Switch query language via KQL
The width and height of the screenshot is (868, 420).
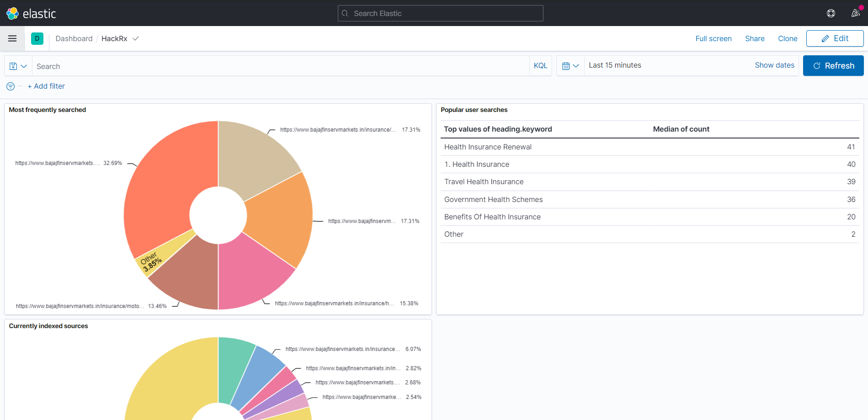coord(541,66)
